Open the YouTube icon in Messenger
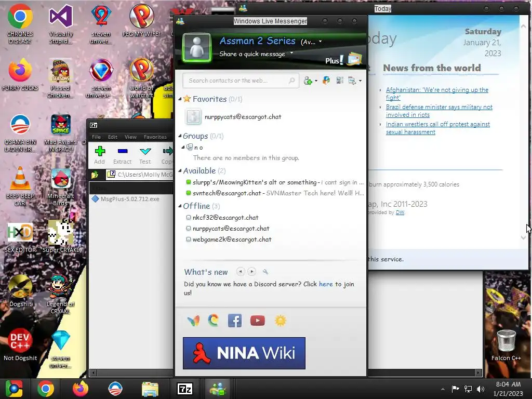This screenshot has width=532, height=399. (x=258, y=321)
